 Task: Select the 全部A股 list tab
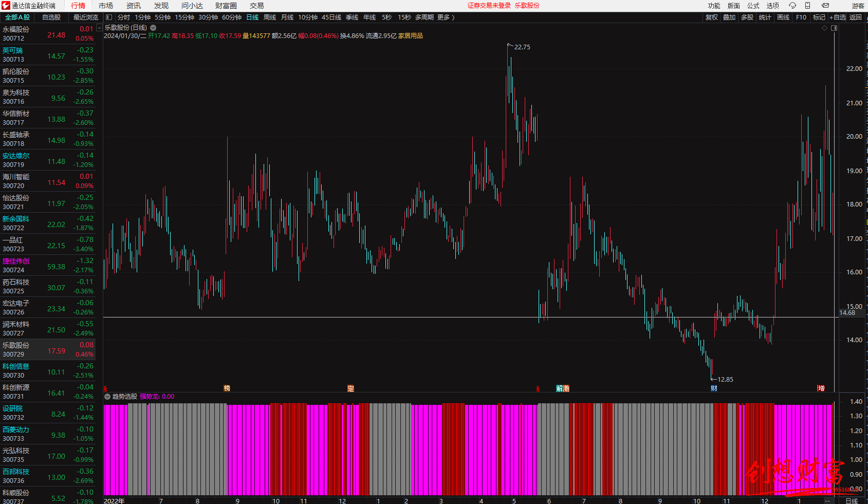click(17, 17)
